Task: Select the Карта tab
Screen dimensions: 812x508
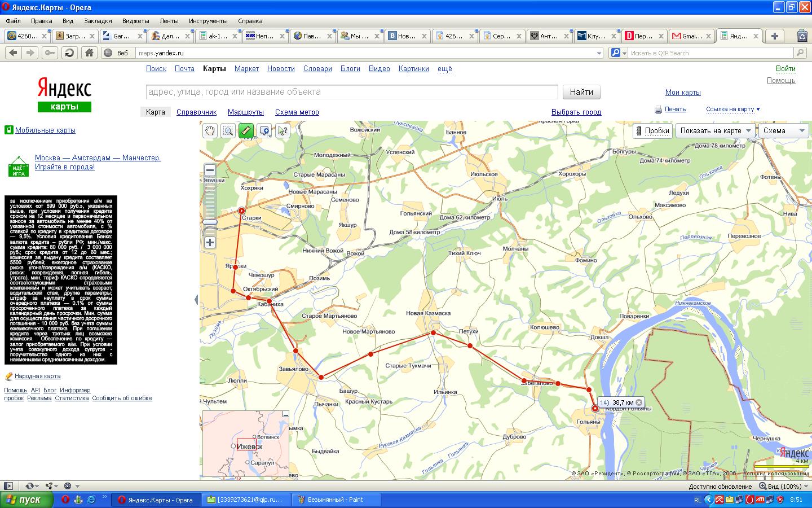Action: click(155, 112)
